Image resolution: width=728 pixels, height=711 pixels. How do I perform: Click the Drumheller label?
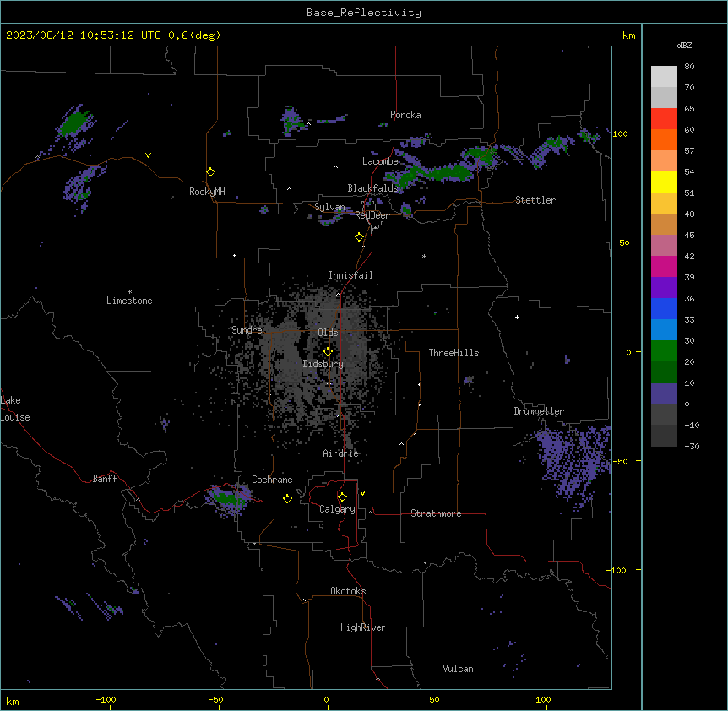point(539,411)
